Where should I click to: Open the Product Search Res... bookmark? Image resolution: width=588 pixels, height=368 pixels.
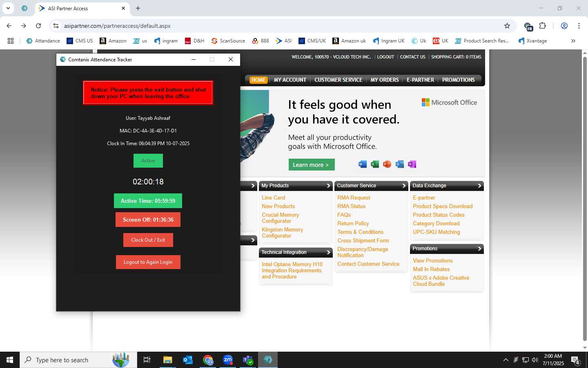coord(482,41)
